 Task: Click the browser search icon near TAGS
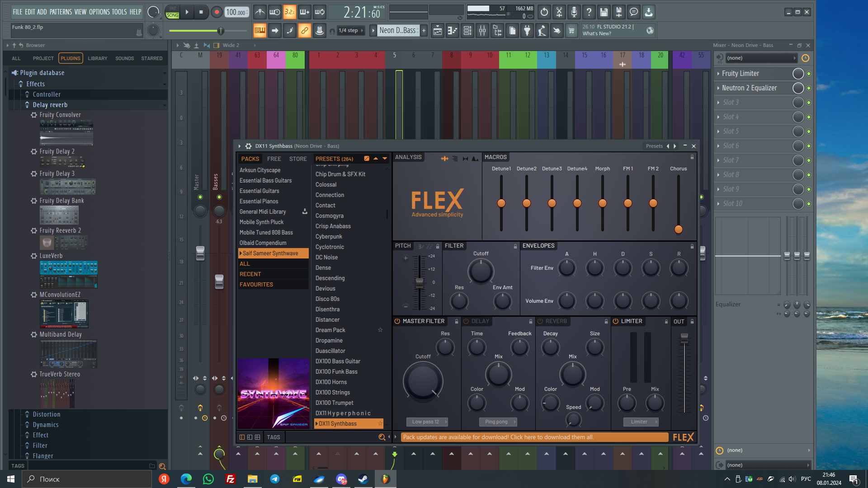[162, 466]
